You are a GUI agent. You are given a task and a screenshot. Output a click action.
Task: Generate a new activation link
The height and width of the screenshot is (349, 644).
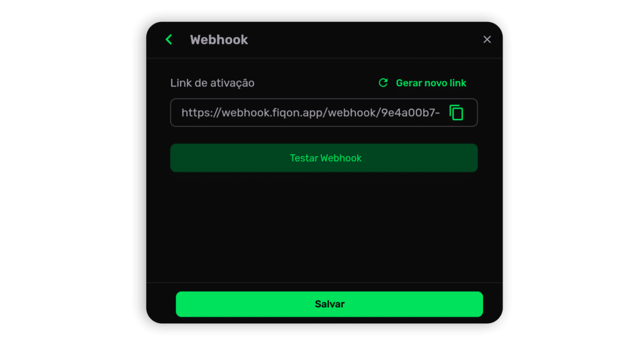click(431, 83)
